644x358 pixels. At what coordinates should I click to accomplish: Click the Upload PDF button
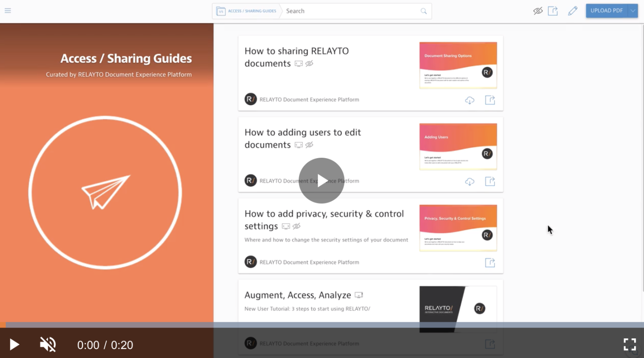click(606, 11)
